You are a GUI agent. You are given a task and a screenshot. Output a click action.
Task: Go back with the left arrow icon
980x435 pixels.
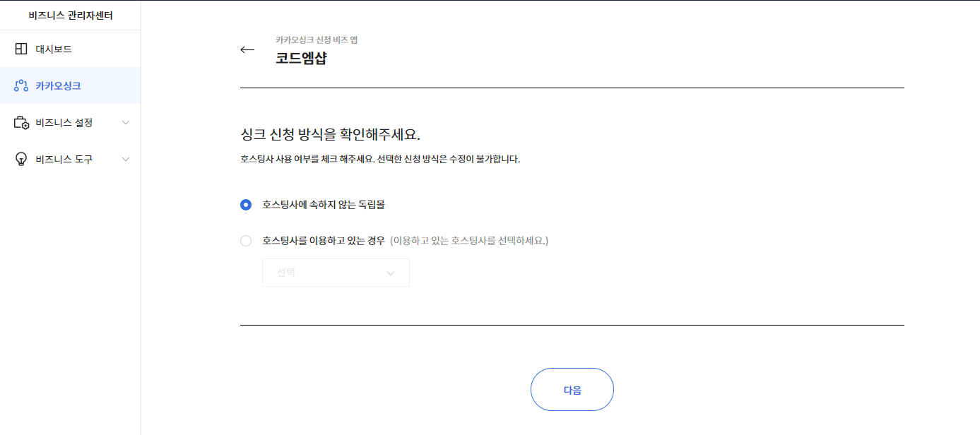tap(247, 50)
